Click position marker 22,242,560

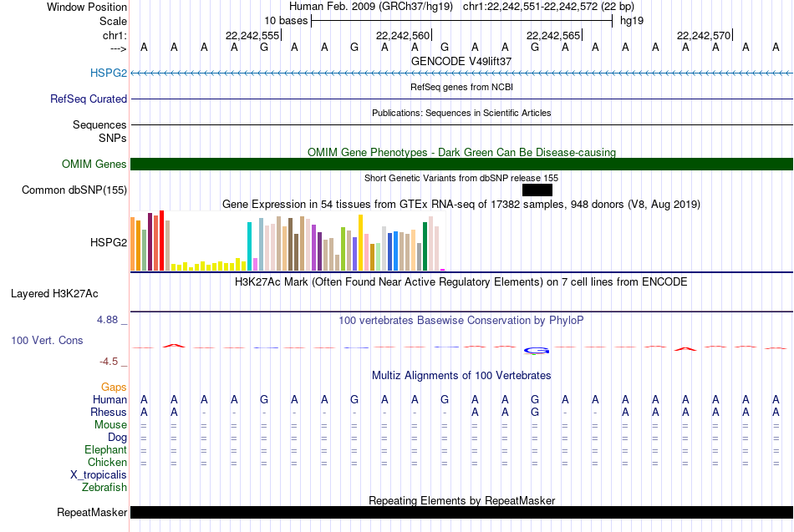coord(403,35)
